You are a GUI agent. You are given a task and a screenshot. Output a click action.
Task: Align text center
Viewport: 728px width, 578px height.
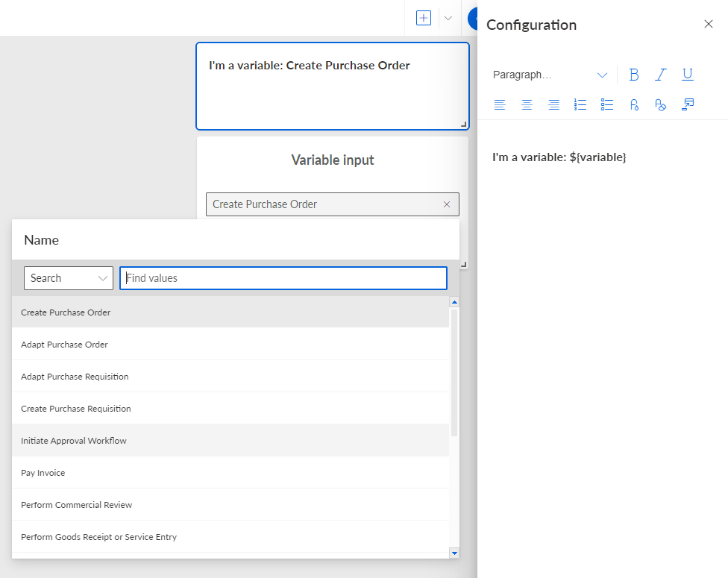(527, 104)
